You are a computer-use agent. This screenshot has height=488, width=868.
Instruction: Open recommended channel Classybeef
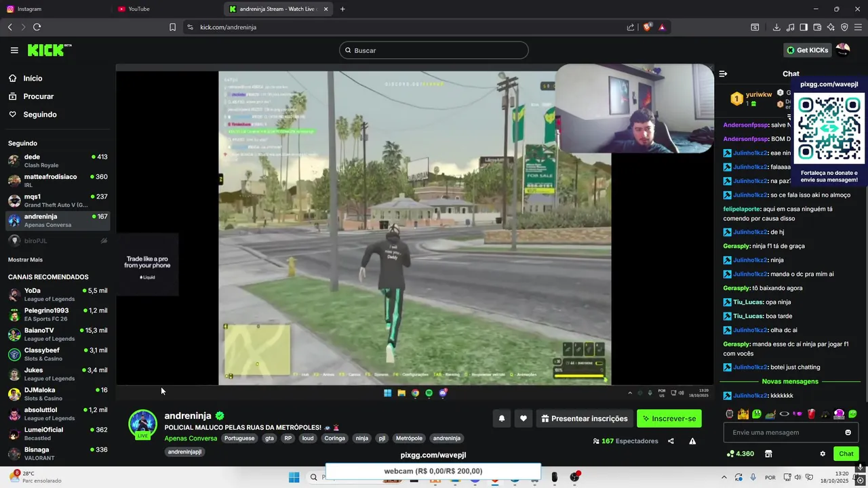point(58,354)
